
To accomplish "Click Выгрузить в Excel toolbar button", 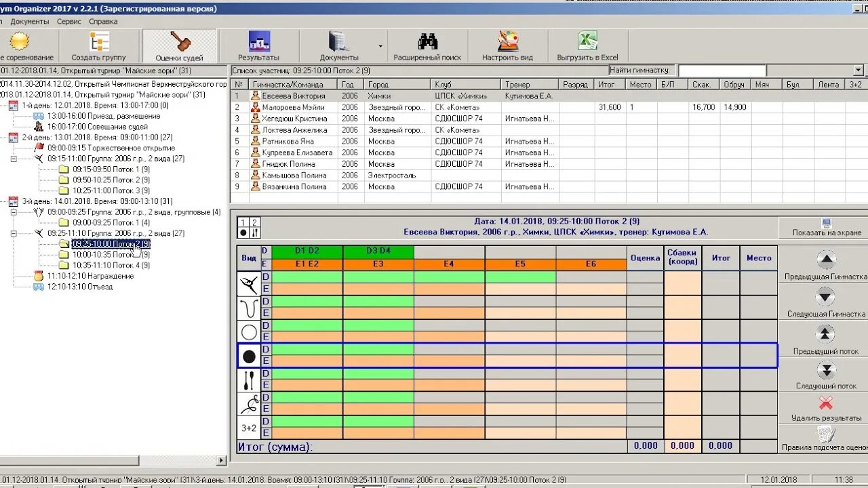I will 587,46.
